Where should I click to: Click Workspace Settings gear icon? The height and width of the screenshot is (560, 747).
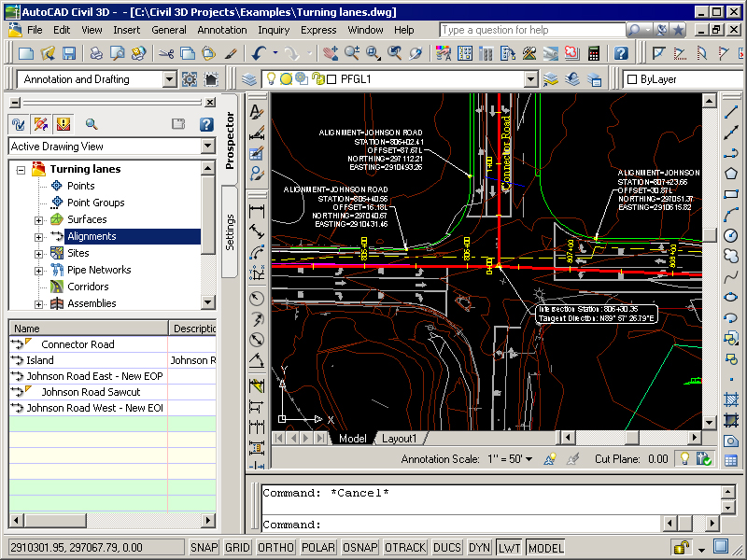tap(190, 79)
